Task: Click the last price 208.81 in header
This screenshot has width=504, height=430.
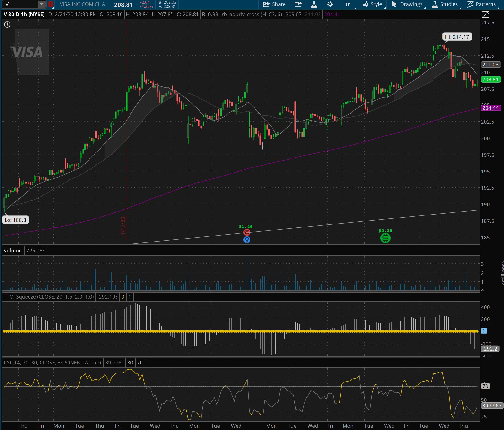Action: click(x=123, y=5)
